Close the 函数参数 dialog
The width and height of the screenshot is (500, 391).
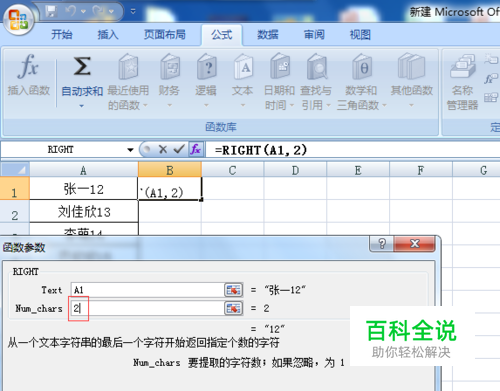414,244
